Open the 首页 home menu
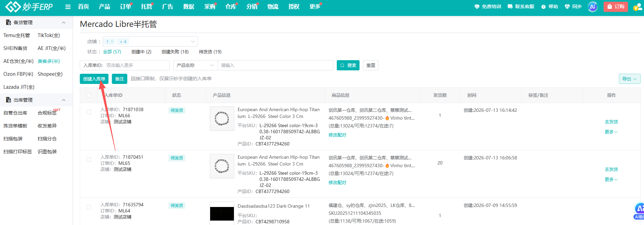Image resolution: width=644 pixels, height=225 pixels. (x=84, y=7)
